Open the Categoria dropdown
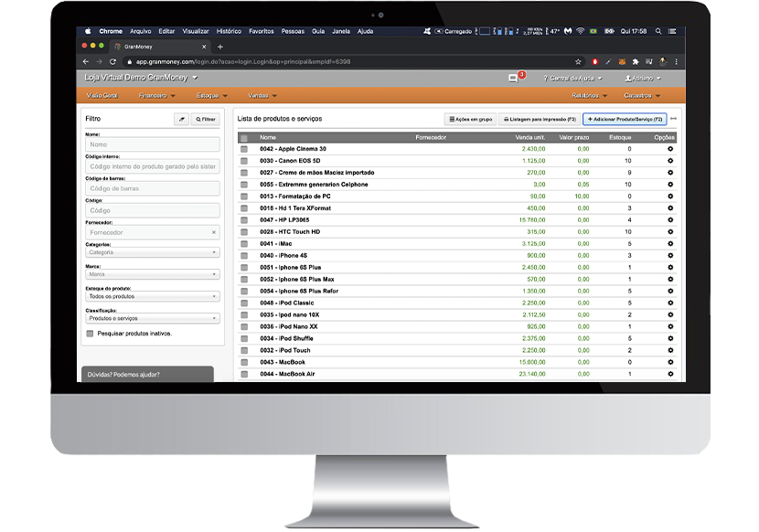Viewport: 759px width, 532px height. [153, 252]
